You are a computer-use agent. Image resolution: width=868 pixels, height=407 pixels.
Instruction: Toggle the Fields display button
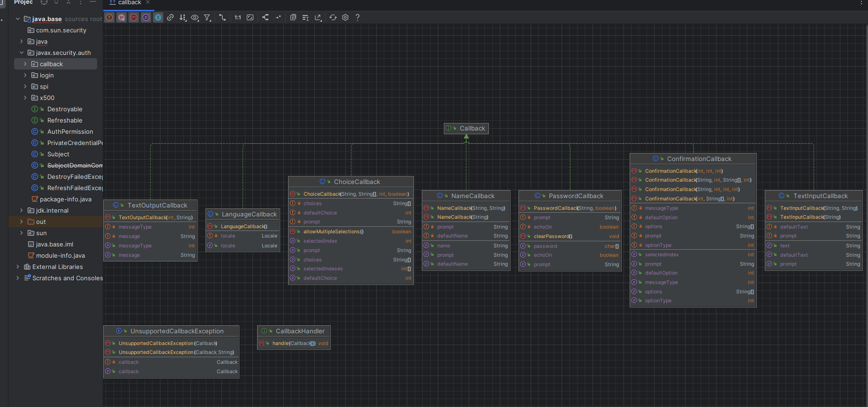pyautogui.click(x=109, y=17)
